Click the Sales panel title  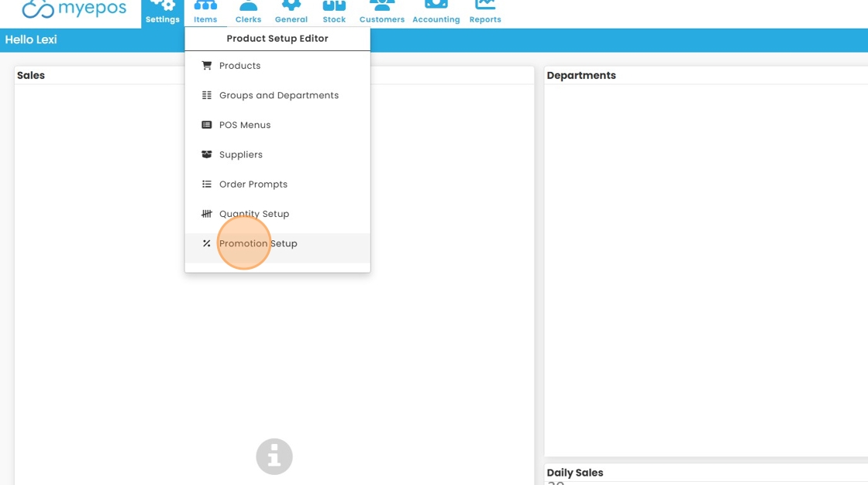click(x=30, y=75)
